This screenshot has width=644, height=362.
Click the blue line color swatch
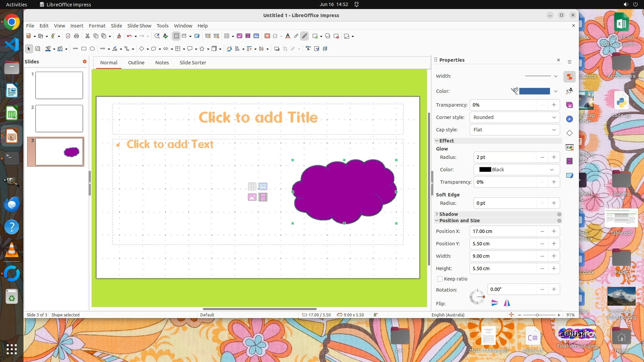534,91
